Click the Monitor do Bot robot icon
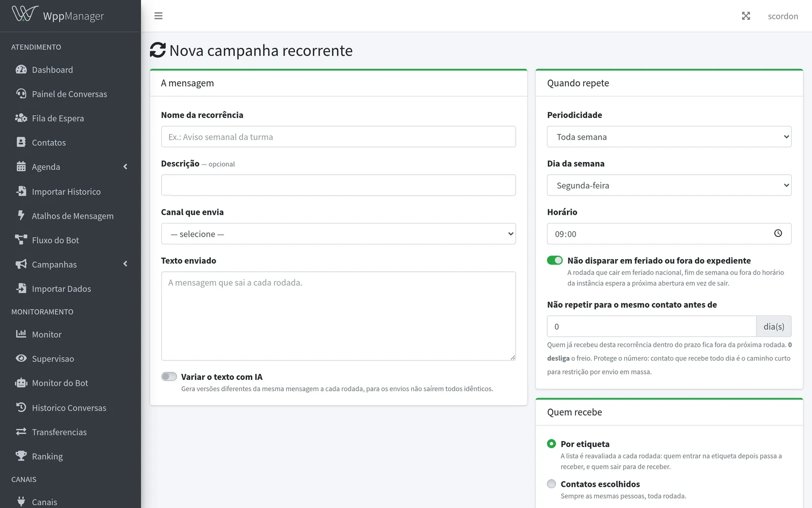The height and width of the screenshot is (508, 812). pyautogui.click(x=21, y=383)
